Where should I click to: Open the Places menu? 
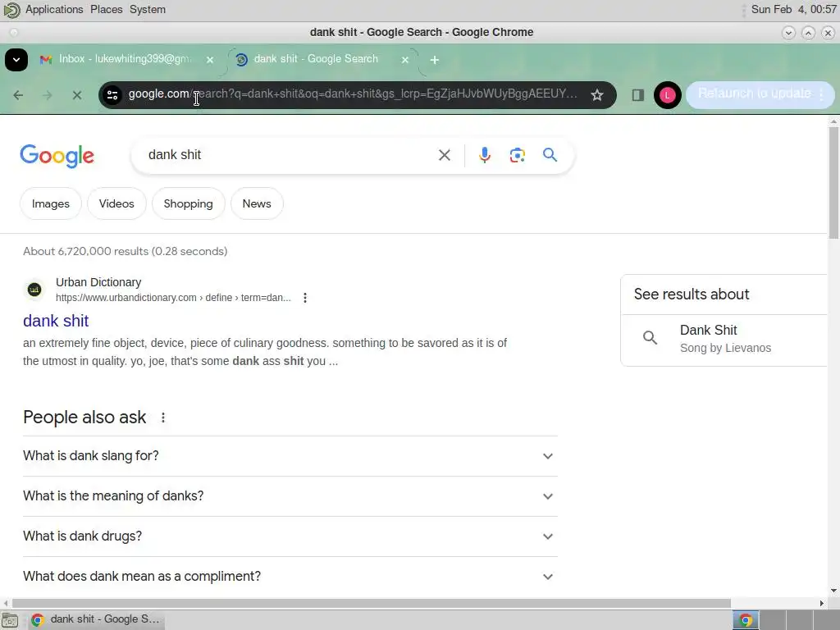click(106, 10)
